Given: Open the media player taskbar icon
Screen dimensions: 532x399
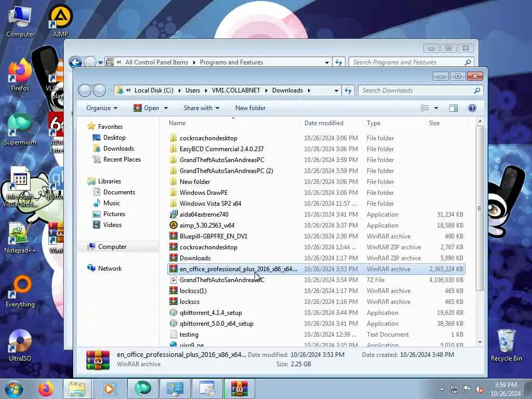Looking at the screenshot, I should click(109, 389).
